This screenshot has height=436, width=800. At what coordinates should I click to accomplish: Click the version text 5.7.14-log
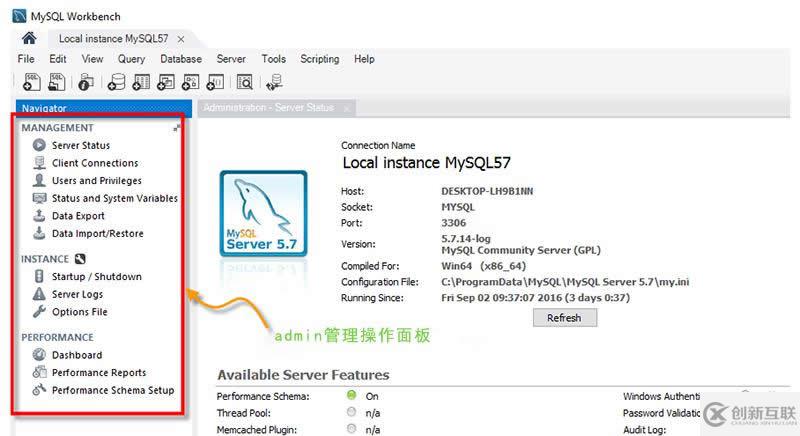(x=466, y=238)
